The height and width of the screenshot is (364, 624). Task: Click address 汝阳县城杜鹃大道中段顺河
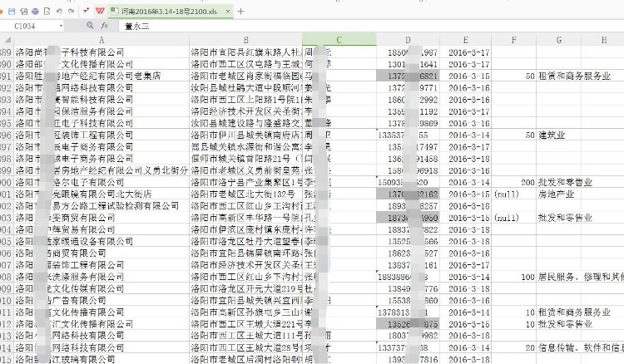246,88
